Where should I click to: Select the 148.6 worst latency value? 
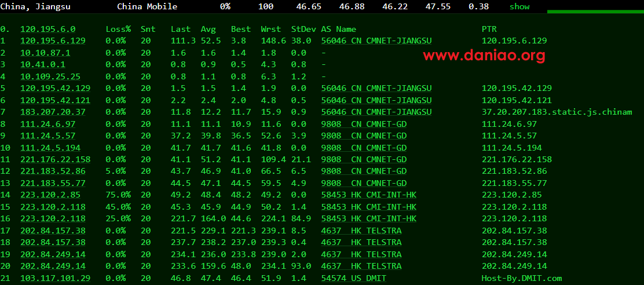(273, 41)
